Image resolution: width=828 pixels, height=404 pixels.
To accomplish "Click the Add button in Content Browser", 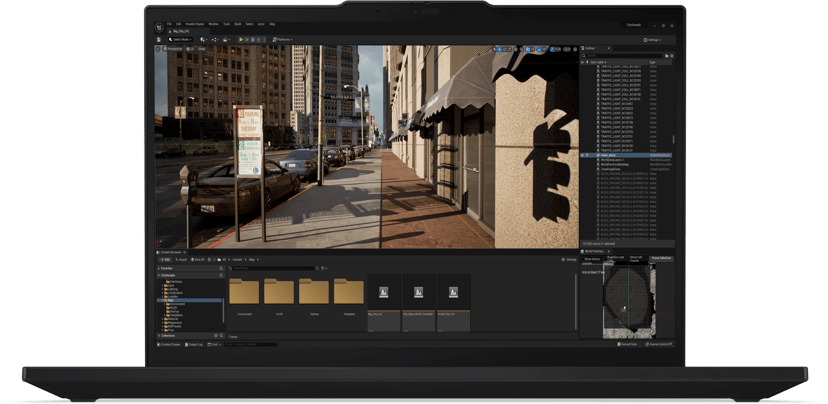I will [x=165, y=259].
